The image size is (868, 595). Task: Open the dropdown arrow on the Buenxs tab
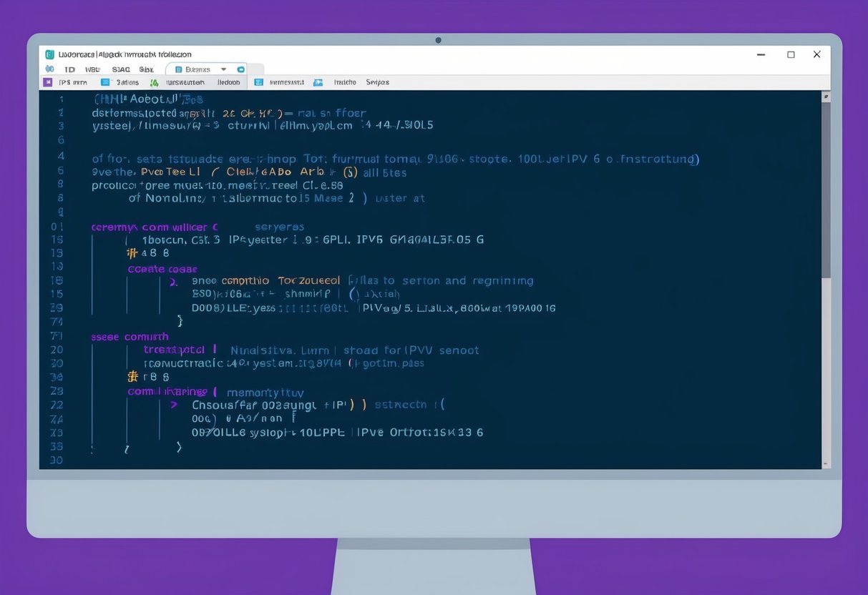[223, 69]
